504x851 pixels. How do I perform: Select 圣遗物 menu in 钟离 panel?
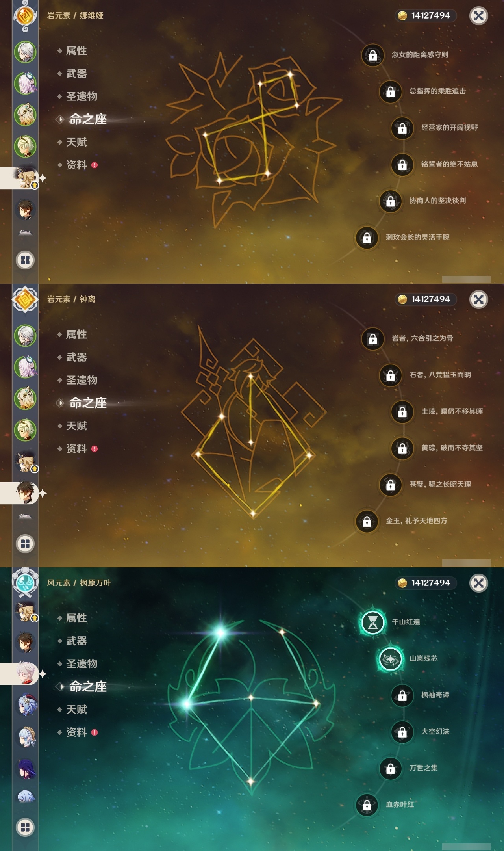click(82, 380)
